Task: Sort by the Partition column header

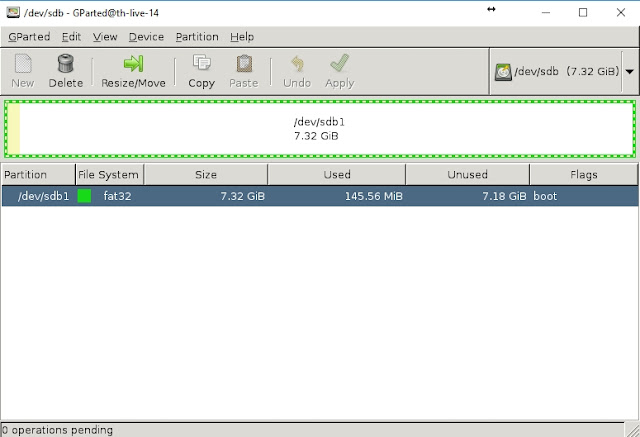Action: (x=38, y=175)
